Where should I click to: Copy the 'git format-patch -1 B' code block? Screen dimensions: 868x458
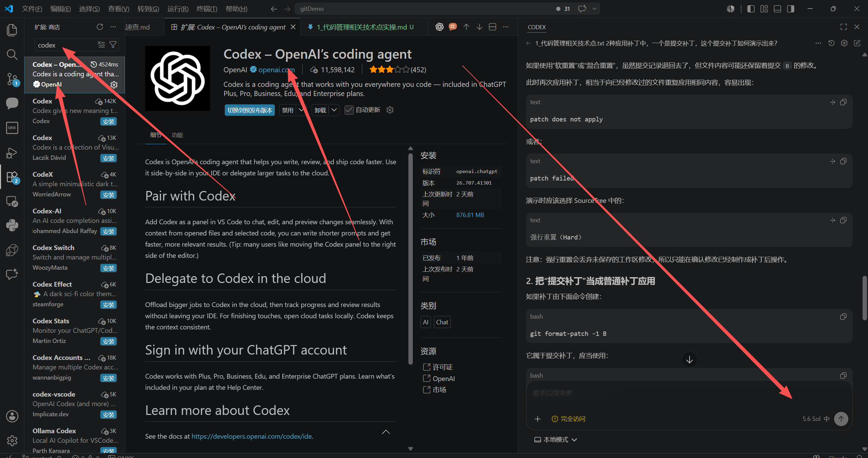click(843, 317)
